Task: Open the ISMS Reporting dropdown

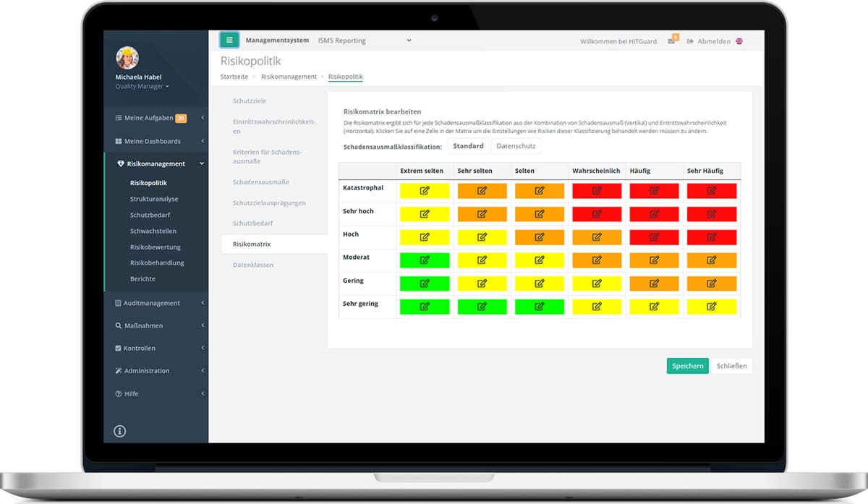Action: (365, 40)
